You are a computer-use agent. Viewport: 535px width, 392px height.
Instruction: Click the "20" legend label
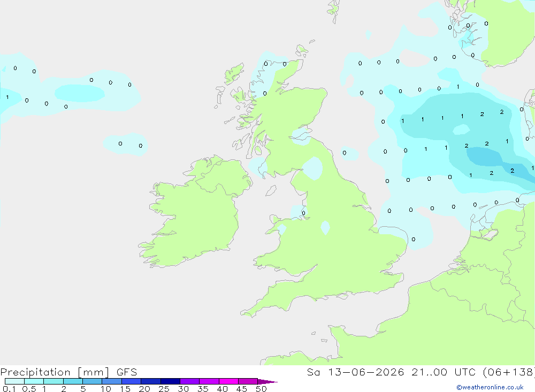coord(144,389)
